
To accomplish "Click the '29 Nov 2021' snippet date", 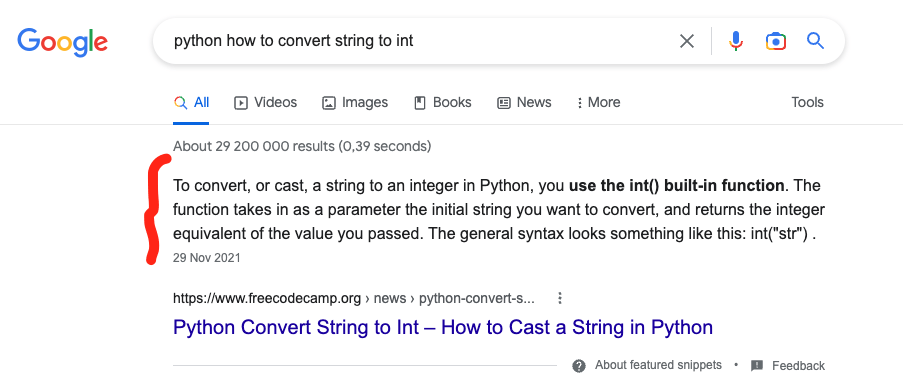I will click(x=207, y=258).
